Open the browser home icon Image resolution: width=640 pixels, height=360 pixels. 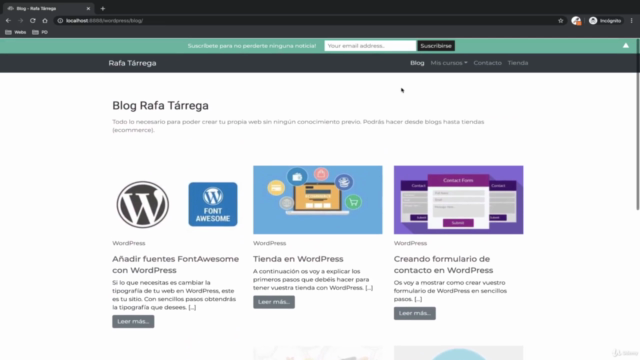point(45,20)
